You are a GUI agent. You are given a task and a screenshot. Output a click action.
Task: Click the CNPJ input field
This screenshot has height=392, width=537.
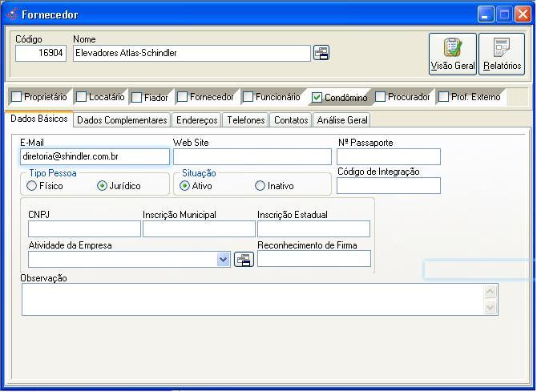tap(84, 229)
